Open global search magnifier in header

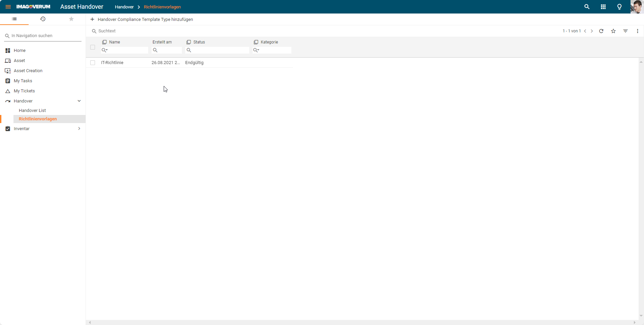click(x=587, y=7)
